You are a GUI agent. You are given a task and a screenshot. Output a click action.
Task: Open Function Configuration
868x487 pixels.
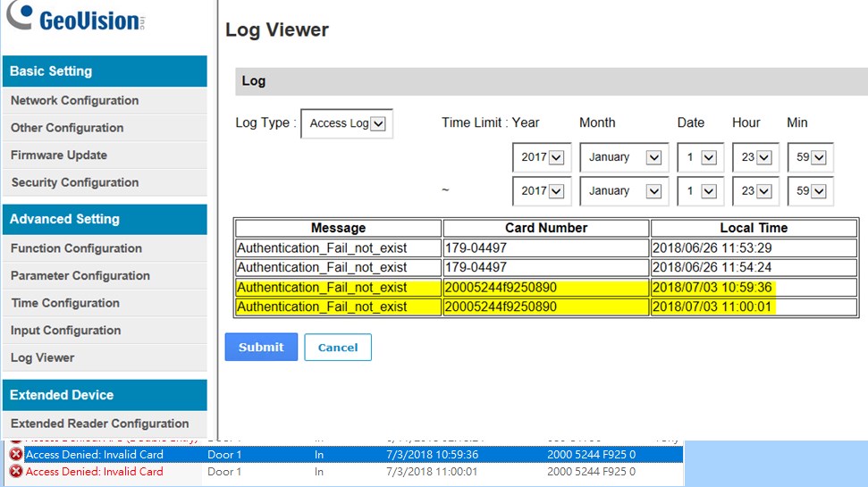coord(105,248)
